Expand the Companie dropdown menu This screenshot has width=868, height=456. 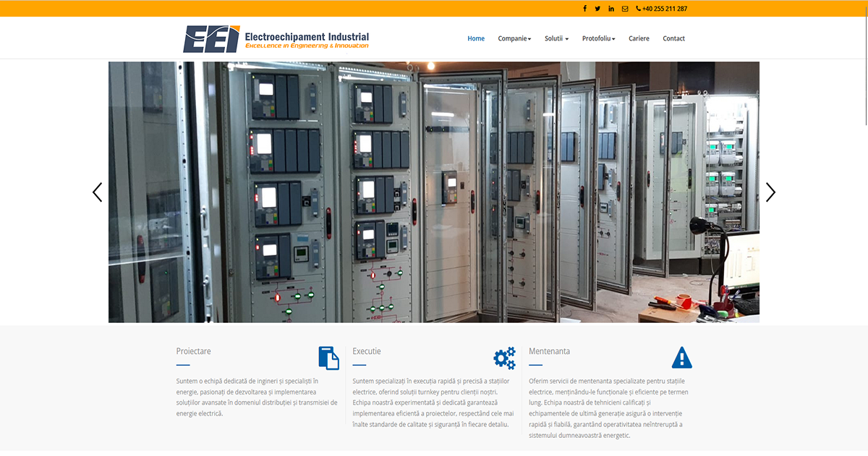[x=514, y=38]
